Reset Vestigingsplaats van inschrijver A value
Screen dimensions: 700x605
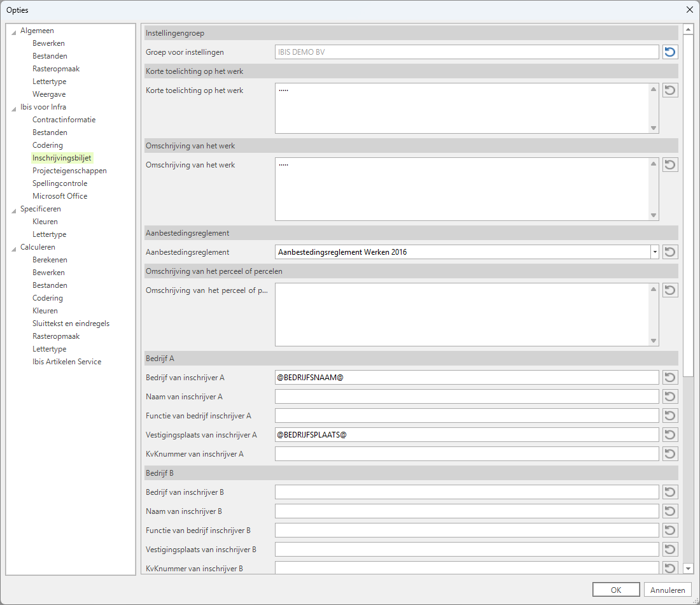click(x=670, y=435)
